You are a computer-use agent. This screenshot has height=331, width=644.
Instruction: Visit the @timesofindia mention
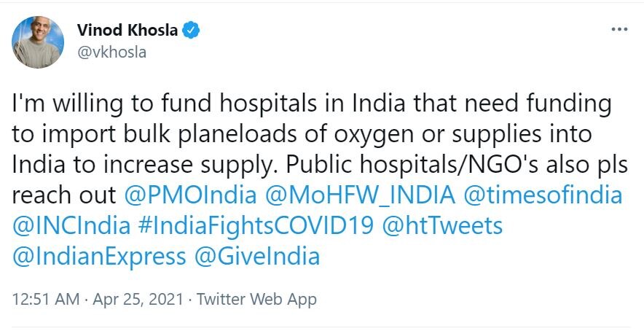coord(543,196)
